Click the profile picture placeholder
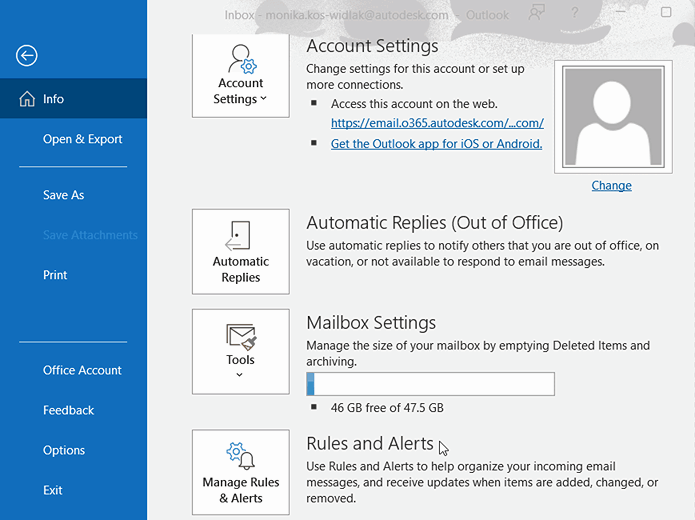 pyautogui.click(x=611, y=117)
